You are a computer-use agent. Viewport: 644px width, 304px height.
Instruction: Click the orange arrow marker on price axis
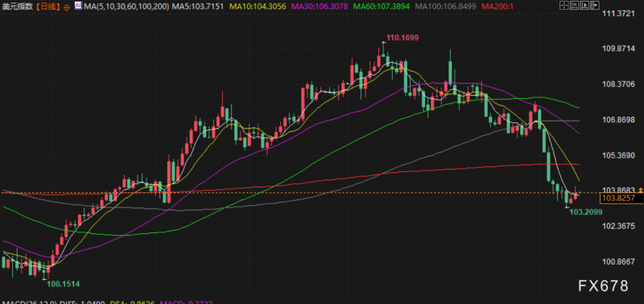[x=640, y=190]
